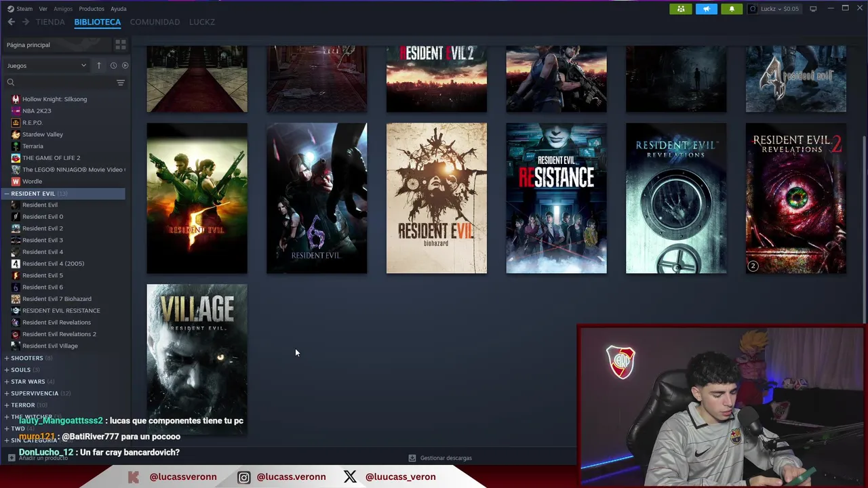Select Terraria in game list
This screenshot has width=868, height=488.
33,146
